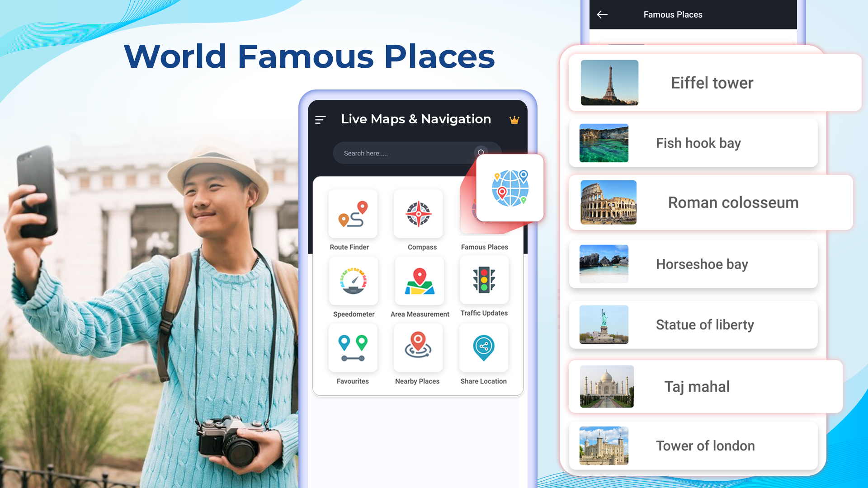Open the Area Measurement icon
This screenshot has height=488, width=868.
420,281
